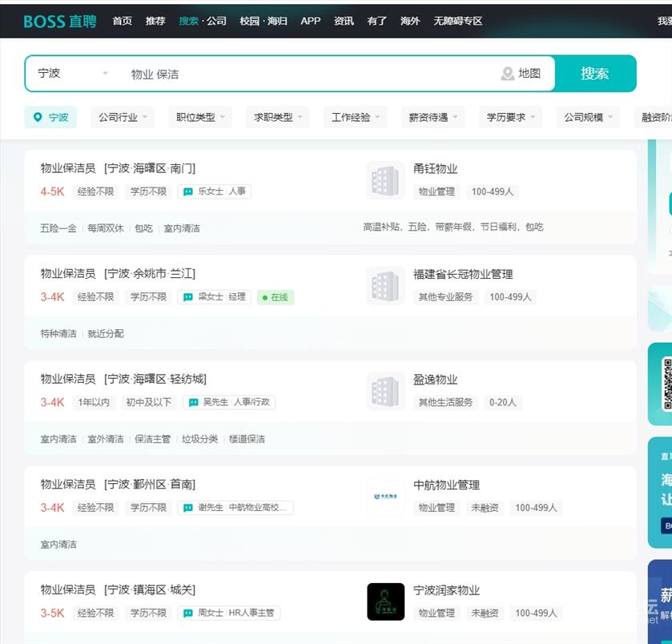Viewport: 672px width, 644px height.
Task: Open 海外 in the top navigation
Action: pyautogui.click(x=410, y=21)
